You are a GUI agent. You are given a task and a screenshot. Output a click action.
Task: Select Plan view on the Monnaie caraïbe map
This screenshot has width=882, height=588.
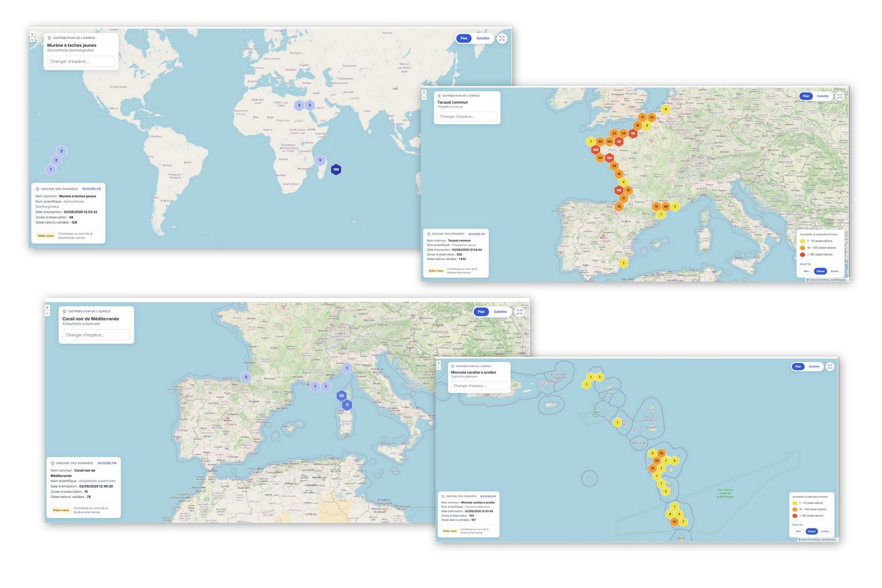tap(798, 366)
